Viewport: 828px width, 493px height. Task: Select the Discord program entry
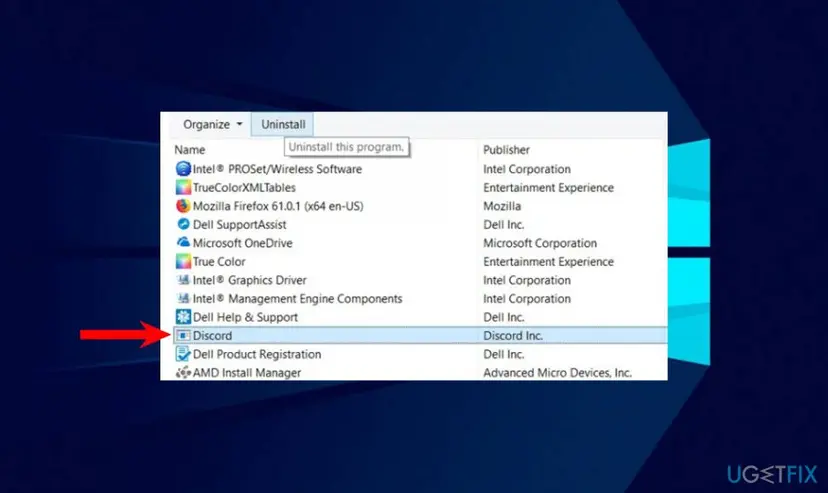[212, 335]
